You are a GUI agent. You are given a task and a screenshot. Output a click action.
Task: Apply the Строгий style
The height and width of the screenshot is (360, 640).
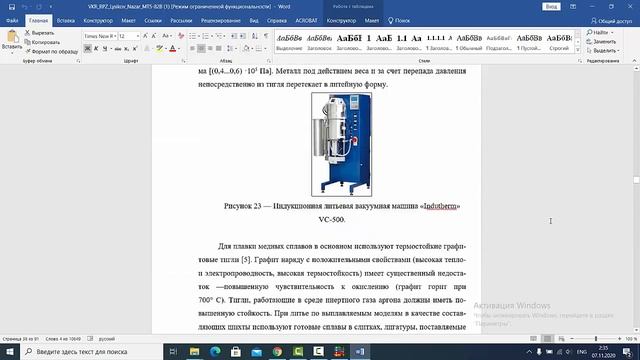tap(559, 42)
